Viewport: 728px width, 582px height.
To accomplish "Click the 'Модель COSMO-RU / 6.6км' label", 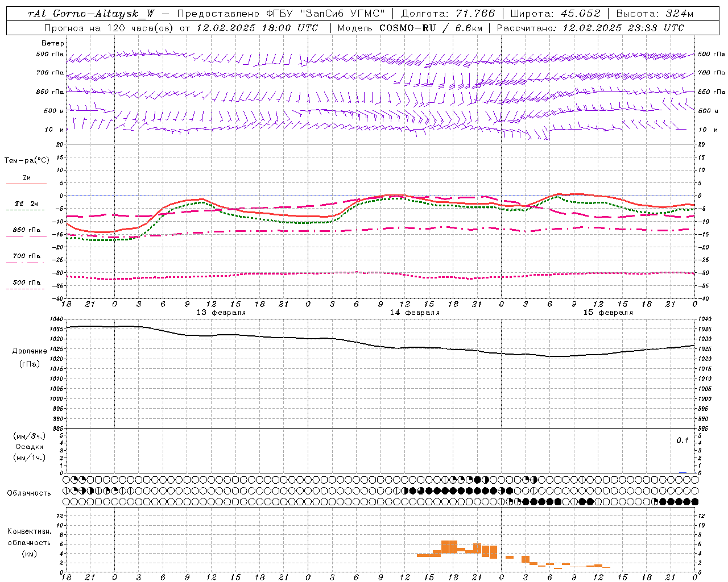I will coord(409,28).
